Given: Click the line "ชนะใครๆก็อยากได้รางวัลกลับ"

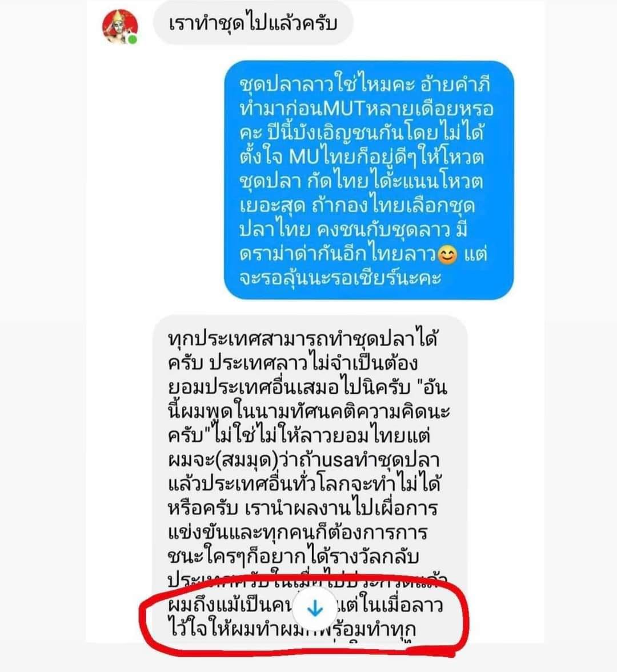Looking at the screenshot, I should tap(293, 557).
